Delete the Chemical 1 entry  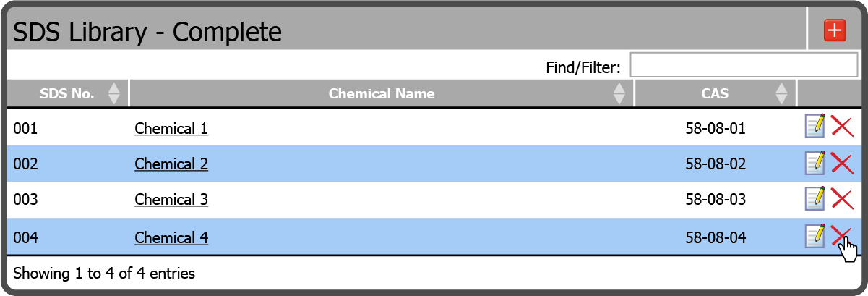842,127
